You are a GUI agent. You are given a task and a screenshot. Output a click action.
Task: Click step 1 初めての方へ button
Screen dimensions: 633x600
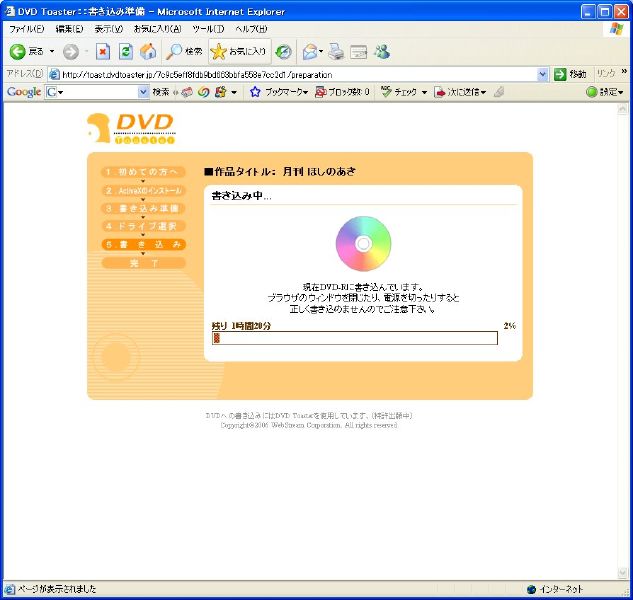pyautogui.click(x=143, y=172)
